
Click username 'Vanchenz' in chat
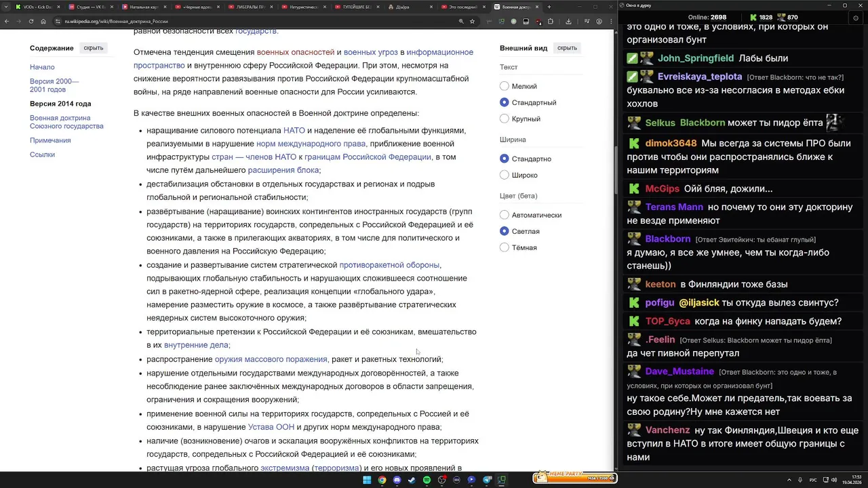667,430
